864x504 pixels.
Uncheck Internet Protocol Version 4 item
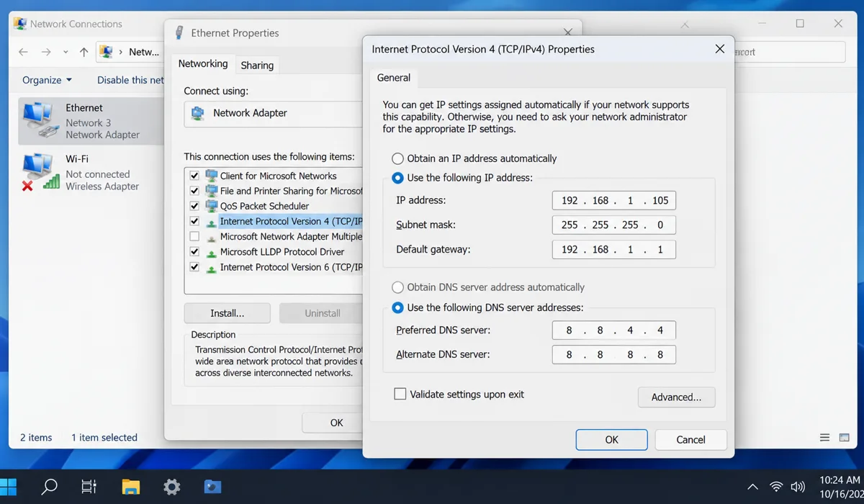tap(194, 221)
